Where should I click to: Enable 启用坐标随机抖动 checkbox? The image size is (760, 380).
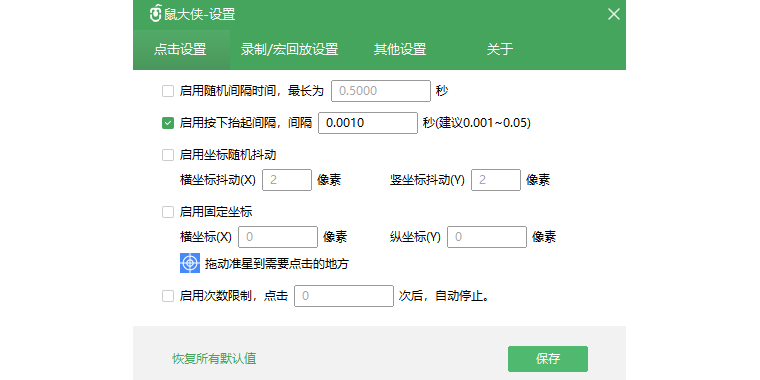[168, 155]
